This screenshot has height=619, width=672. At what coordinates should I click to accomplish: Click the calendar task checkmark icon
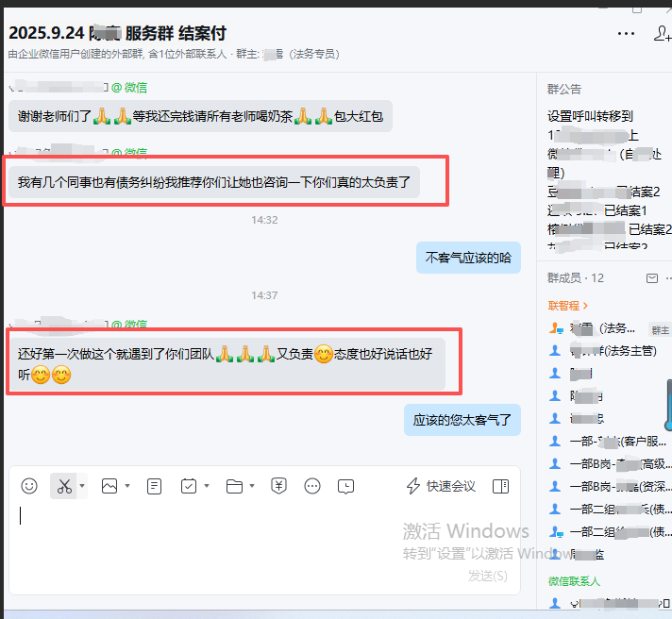coord(189,486)
